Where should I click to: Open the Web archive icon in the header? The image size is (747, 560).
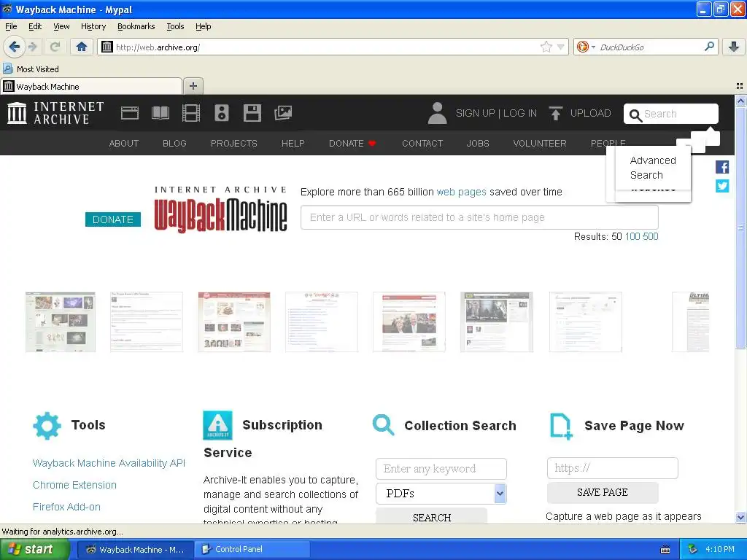(130, 113)
